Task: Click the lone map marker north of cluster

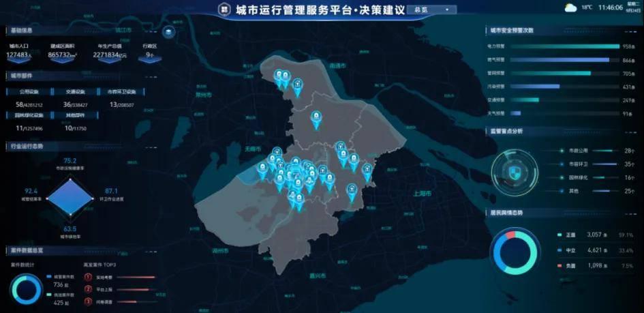Action: (x=316, y=120)
